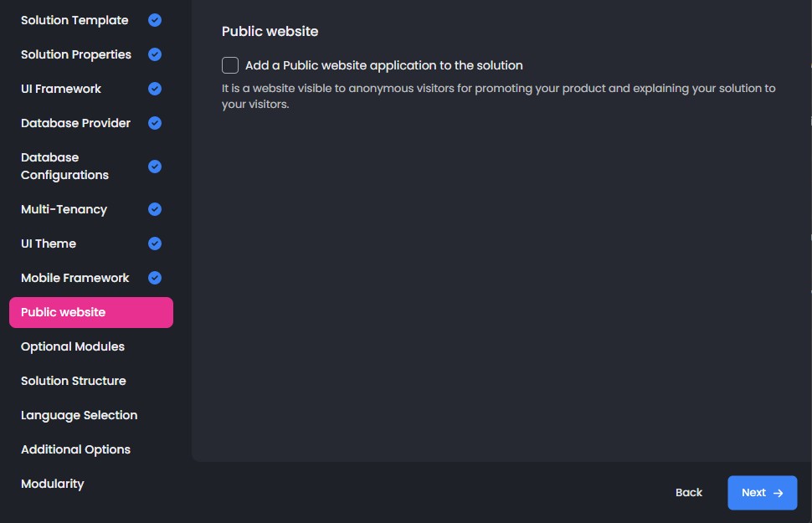Click the UI Theme checkmark icon

pos(155,244)
